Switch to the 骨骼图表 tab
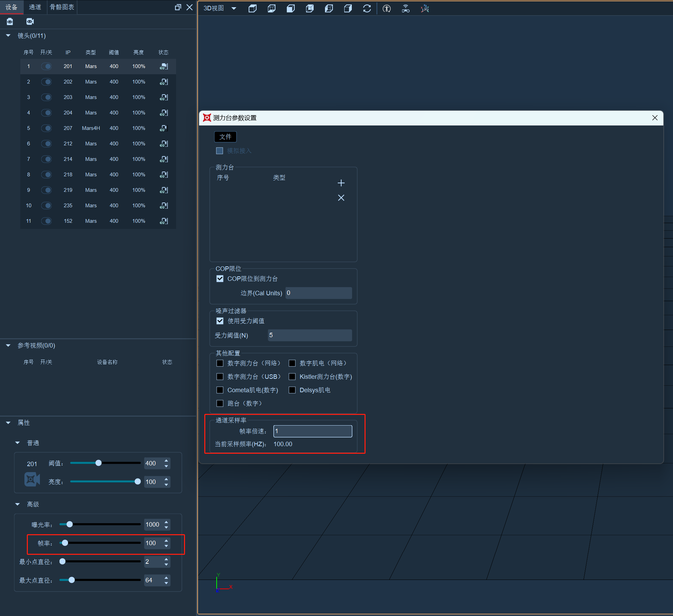Screen dimensions: 673x616 [x=62, y=7]
